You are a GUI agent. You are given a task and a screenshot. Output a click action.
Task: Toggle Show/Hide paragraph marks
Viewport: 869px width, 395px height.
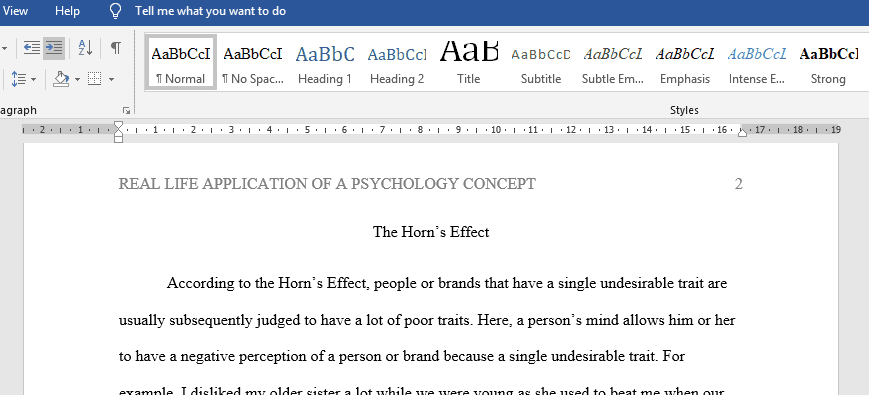click(x=115, y=48)
